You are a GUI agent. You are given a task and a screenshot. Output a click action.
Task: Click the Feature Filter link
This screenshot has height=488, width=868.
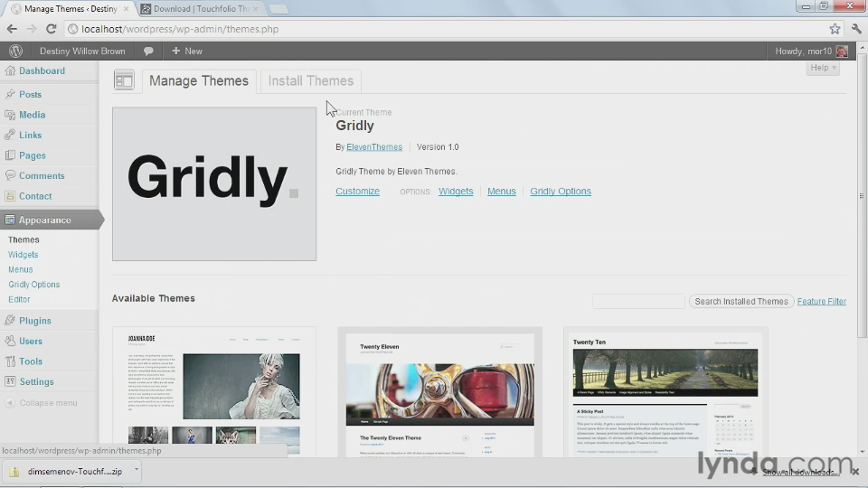[x=822, y=302]
